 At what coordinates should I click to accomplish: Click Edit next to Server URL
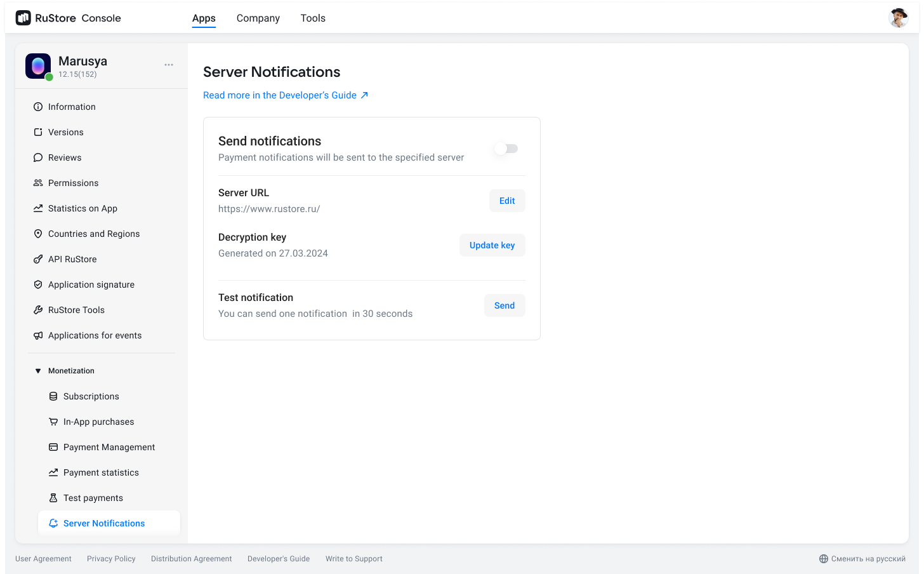[506, 201]
